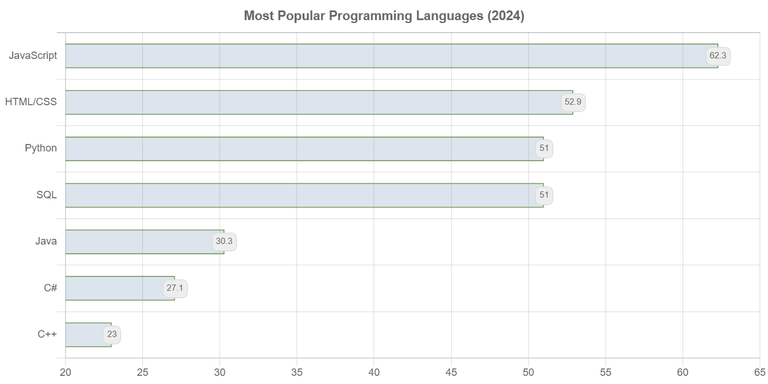Click the 30.3 value label

pyautogui.click(x=224, y=241)
